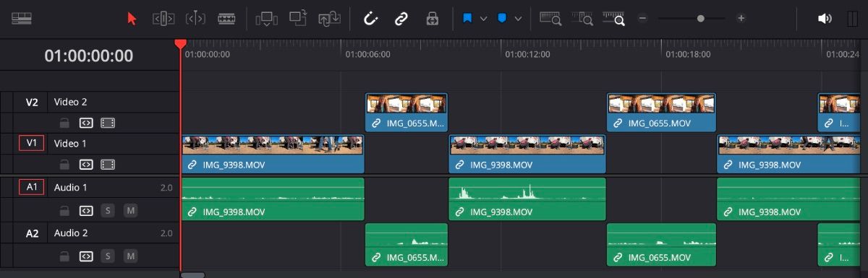Select IMG_9398.MOV audio clip starting at 01:00:00:00
Screen dimensions: 868x278
tap(272, 199)
